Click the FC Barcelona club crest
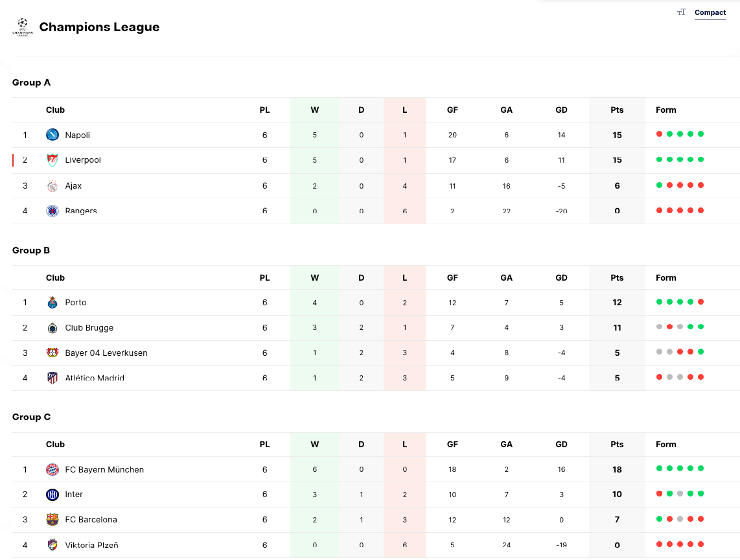The width and height of the screenshot is (740, 560). 52,520
